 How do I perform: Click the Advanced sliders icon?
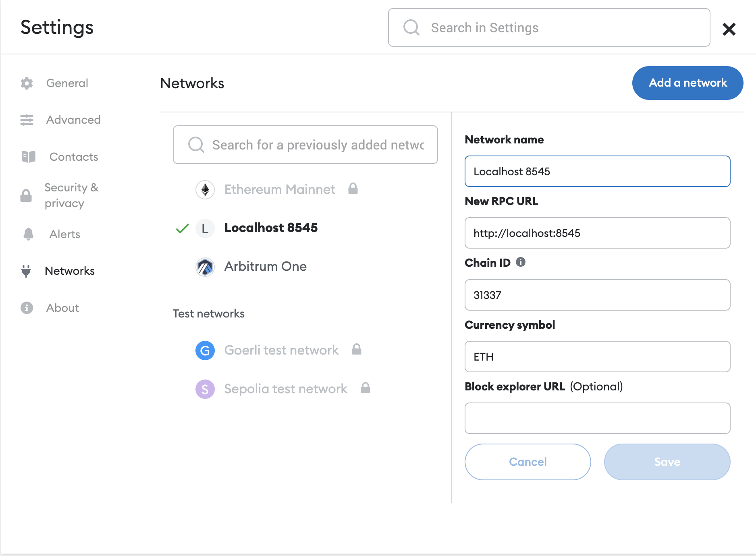pos(27,120)
